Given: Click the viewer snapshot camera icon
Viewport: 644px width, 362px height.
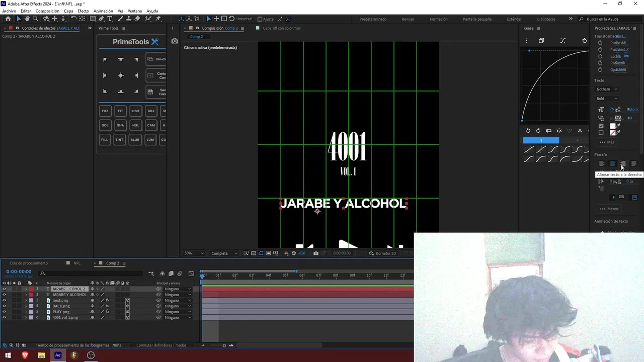Looking at the screenshot, I should (x=315, y=253).
